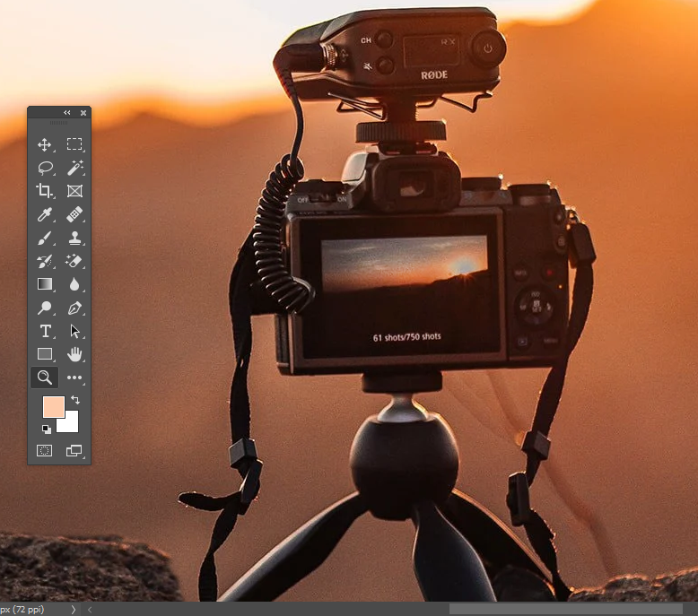This screenshot has width=698, height=616.
Task: Collapse the tools panel with double-arrow
Action: coord(66,113)
